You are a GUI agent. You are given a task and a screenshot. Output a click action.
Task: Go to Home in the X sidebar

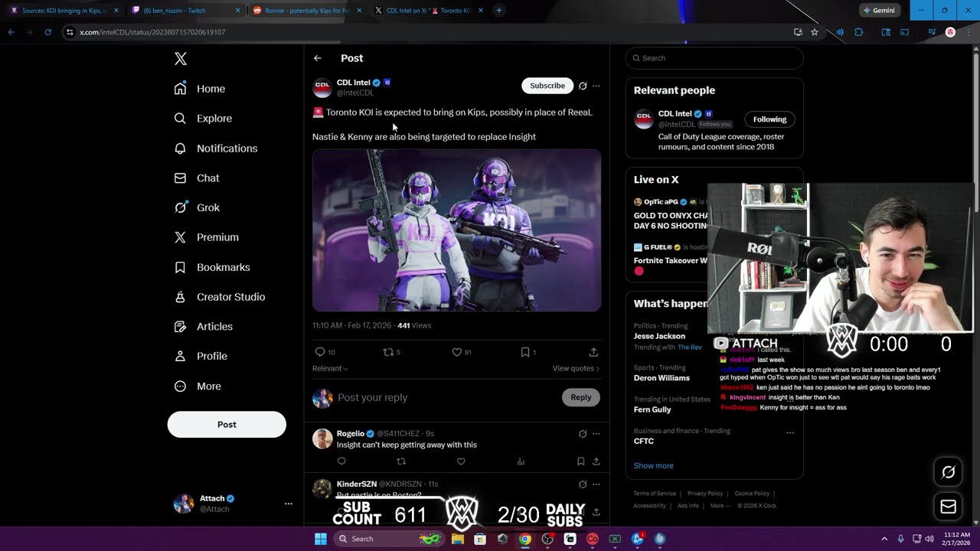200,89
